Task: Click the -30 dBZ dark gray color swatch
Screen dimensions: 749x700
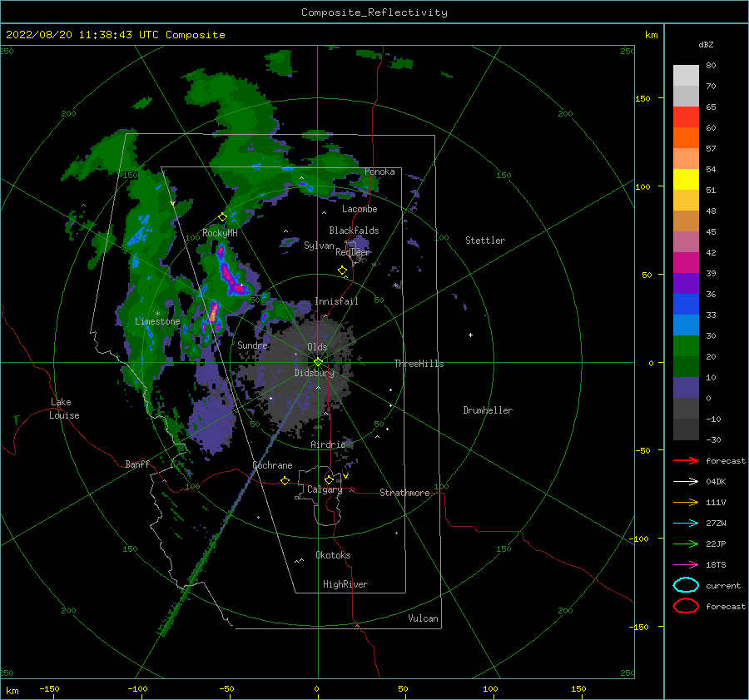Action: pyautogui.click(x=686, y=429)
